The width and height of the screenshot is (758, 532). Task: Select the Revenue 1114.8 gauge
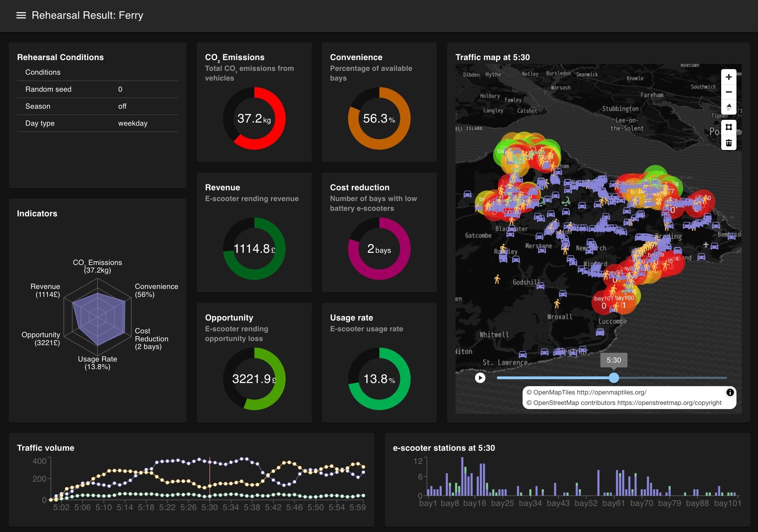pos(254,249)
